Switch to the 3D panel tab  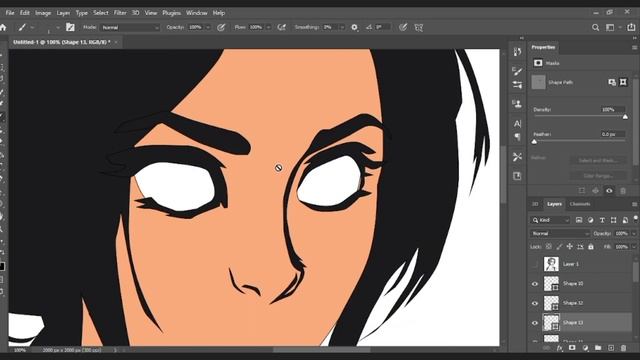point(535,204)
